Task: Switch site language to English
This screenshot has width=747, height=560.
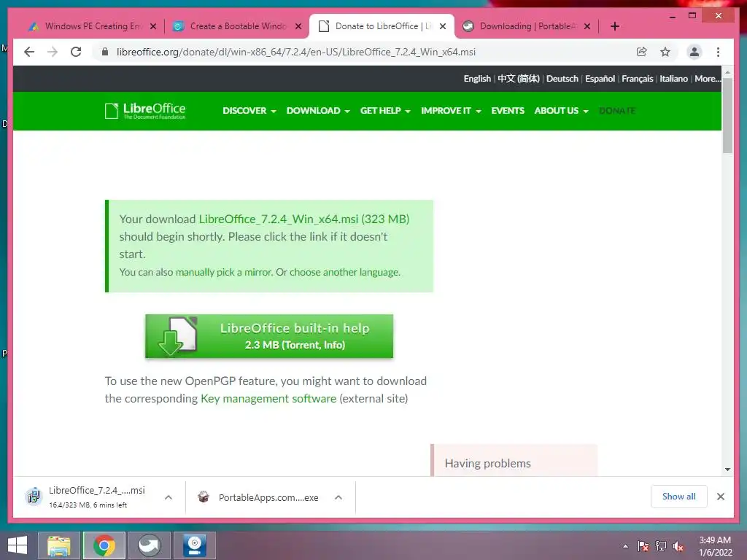Action: (x=477, y=79)
